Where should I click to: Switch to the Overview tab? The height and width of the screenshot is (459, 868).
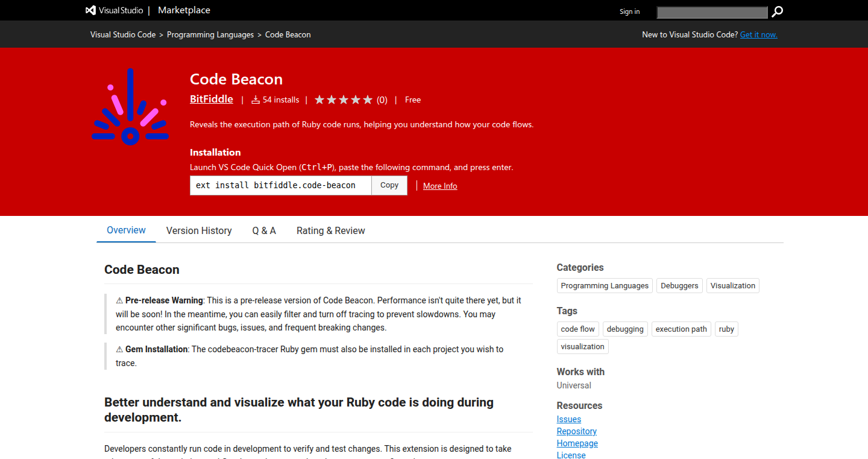click(126, 230)
